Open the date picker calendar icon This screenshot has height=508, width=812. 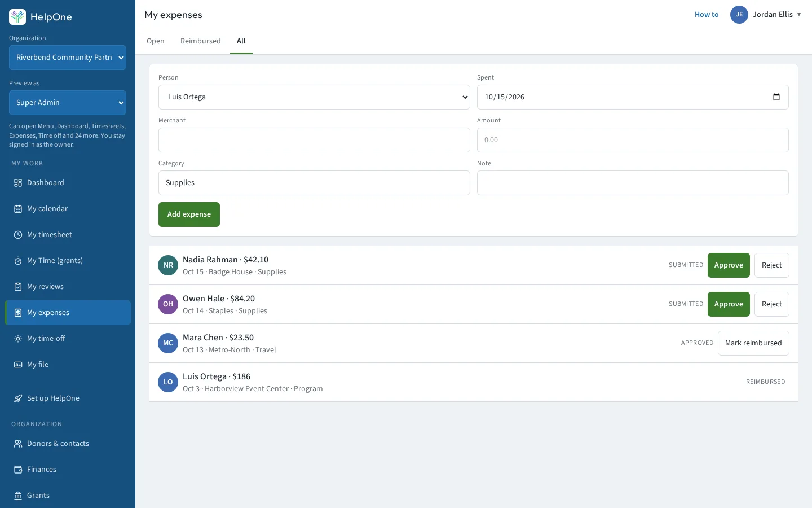(776, 97)
